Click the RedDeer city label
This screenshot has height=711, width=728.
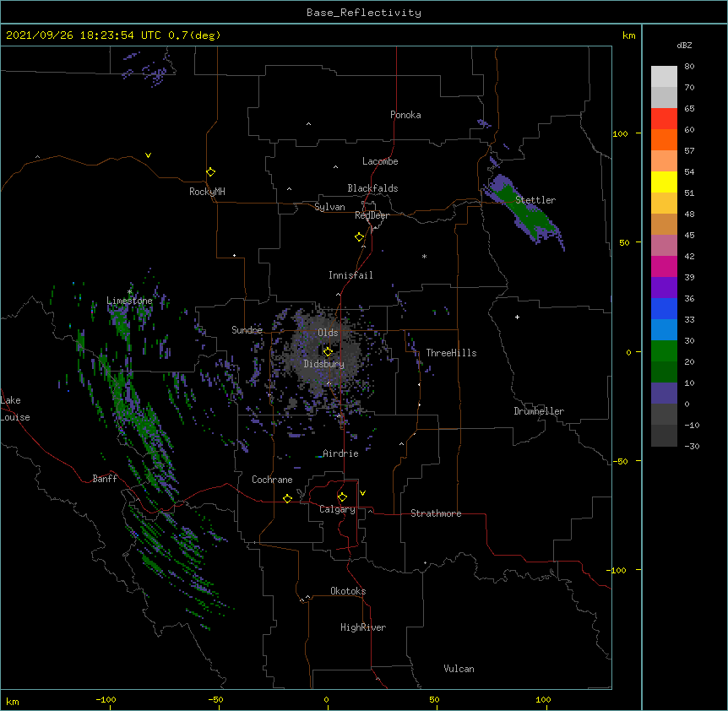tap(372, 215)
